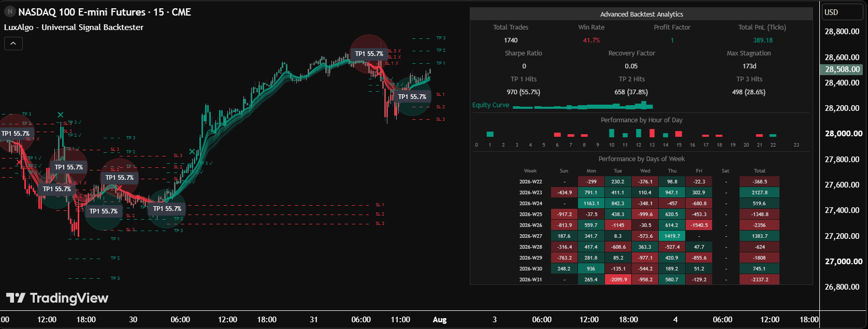
Task: Click the Sharpe Ratio label
Action: coord(523,53)
